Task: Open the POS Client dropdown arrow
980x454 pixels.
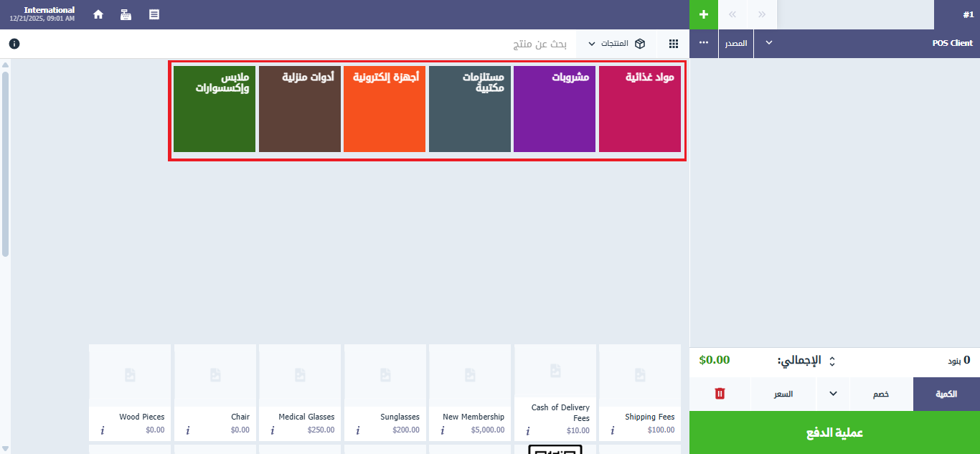Action: [769, 43]
